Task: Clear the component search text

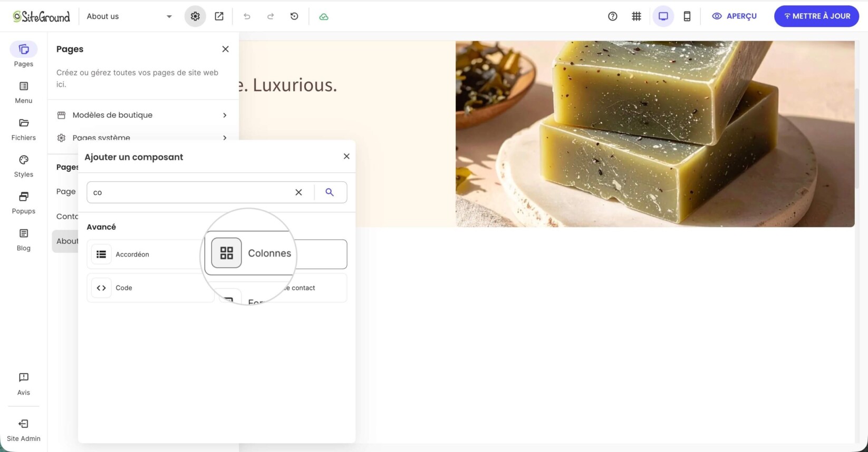Action: pyautogui.click(x=298, y=192)
